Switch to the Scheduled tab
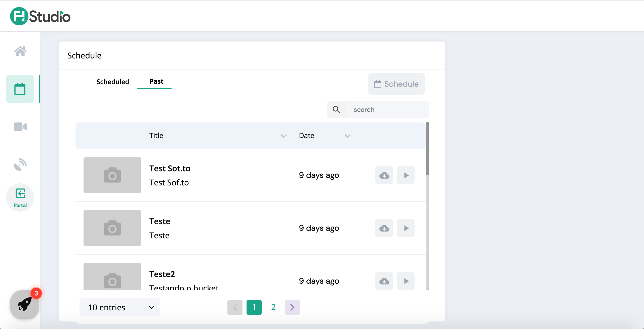 coord(113,82)
